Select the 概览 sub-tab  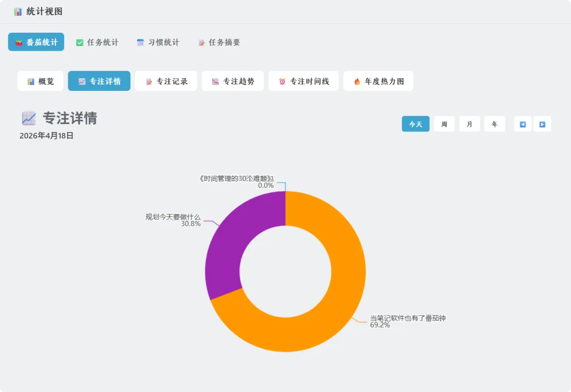tap(40, 81)
